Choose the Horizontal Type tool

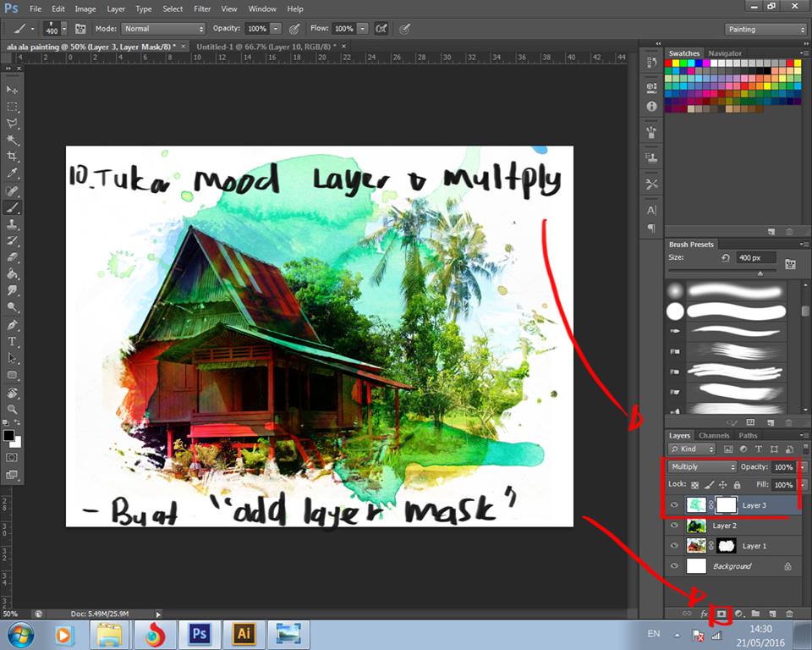pos(12,341)
